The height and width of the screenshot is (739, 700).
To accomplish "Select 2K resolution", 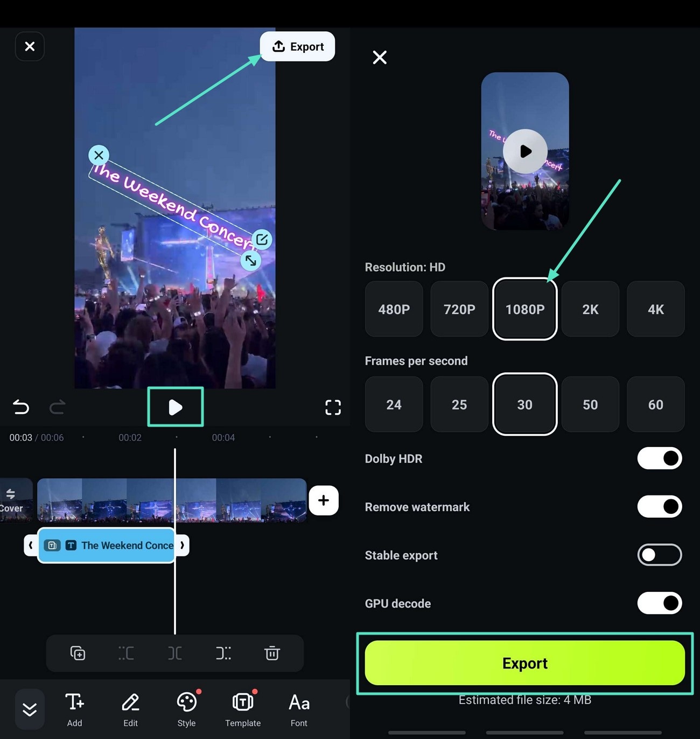I will pyautogui.click(x=590, y=309).
